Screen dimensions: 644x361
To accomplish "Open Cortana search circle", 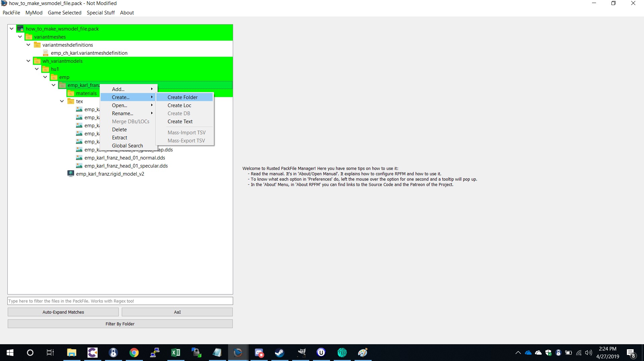I will coord(30,353).
